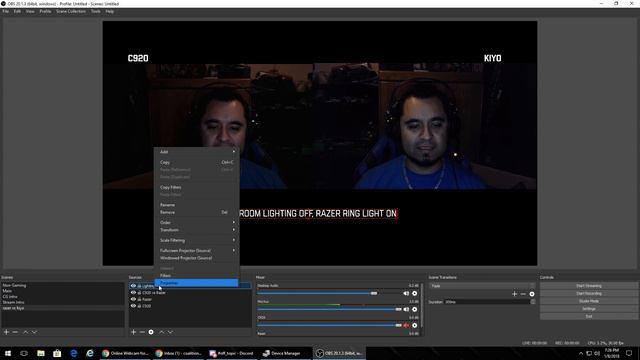Unmute the C920 audio in Mixer
The height and width of the screenshot is (360, 640).
pos(406,325)
